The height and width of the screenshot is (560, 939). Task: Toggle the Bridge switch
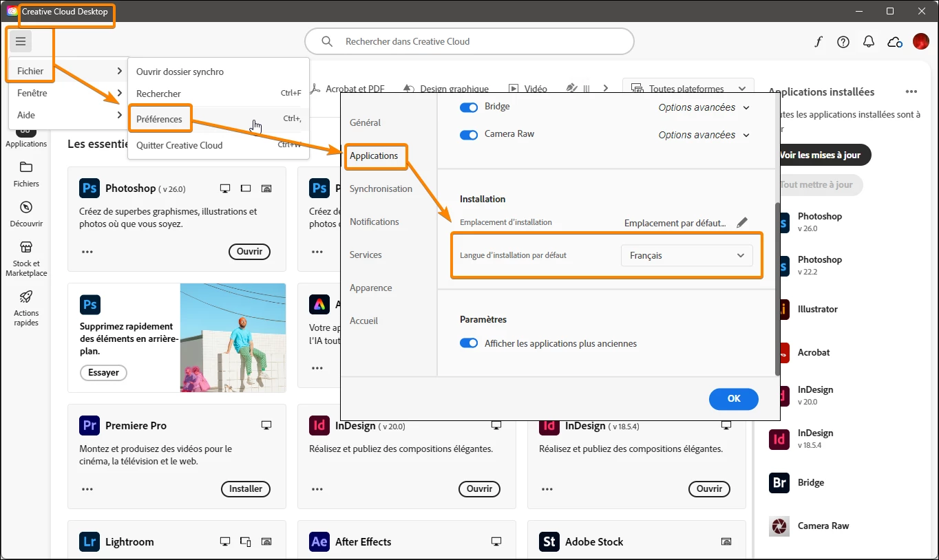click(469, 107)
